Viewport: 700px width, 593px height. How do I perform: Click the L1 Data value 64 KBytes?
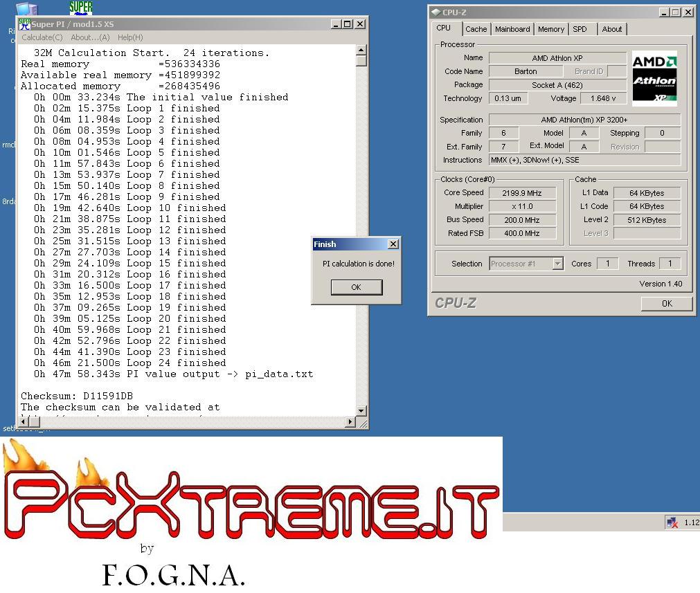click(x=647, y=193)
